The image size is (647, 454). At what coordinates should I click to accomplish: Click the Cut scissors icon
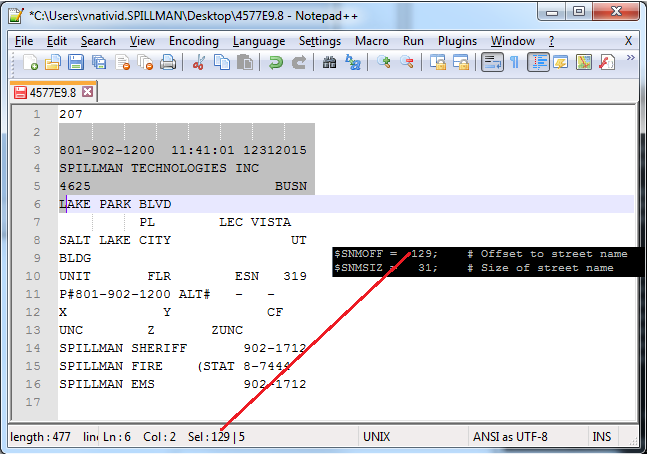[x=199, y=63]
